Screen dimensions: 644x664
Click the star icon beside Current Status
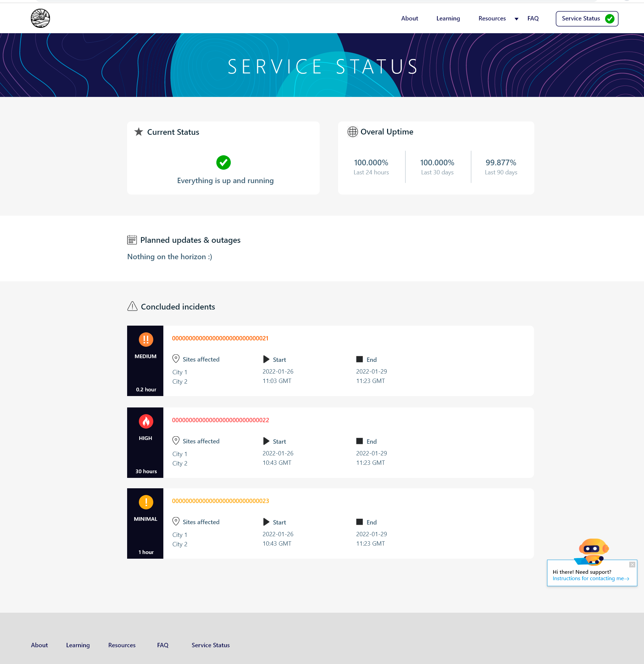click(138, 132)
